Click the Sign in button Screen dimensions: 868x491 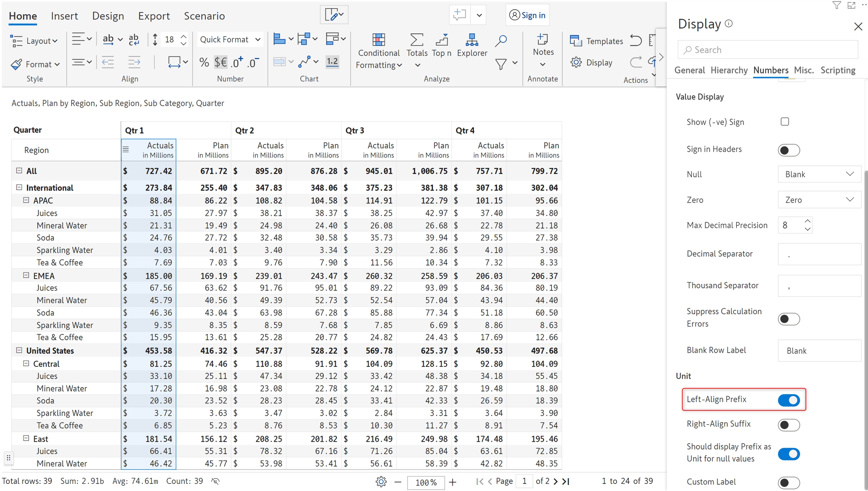(x=527, y=15)
